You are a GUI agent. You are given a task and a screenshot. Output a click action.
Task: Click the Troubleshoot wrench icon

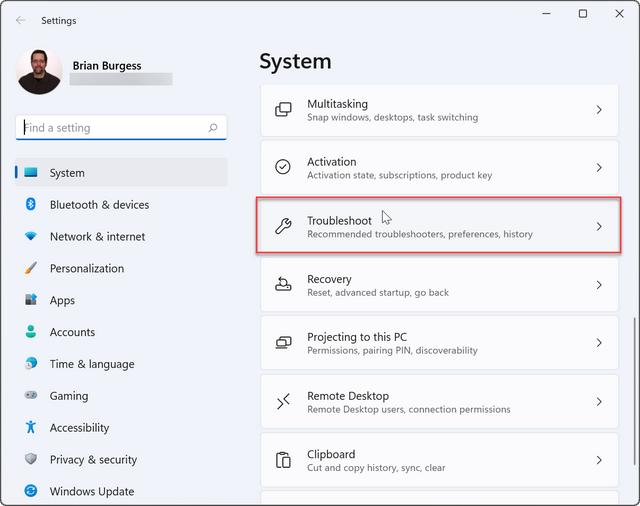pyautogui.click(x=283, y=226)
